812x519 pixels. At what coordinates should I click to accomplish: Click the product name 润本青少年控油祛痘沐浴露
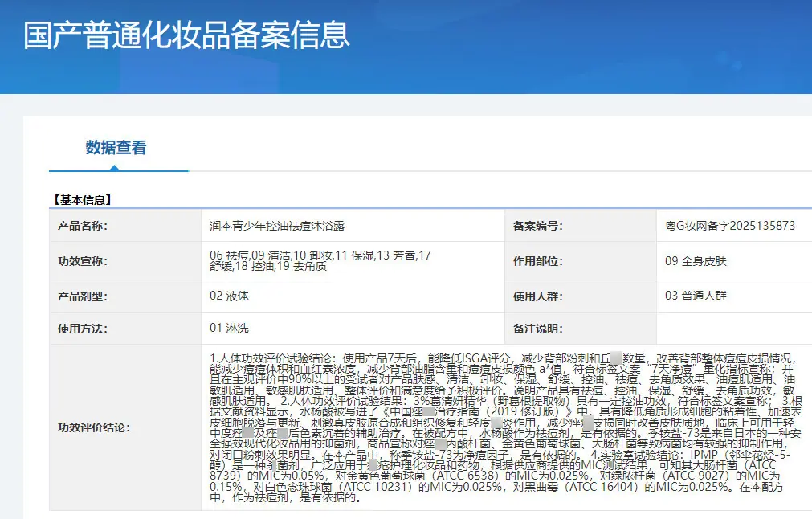coord(277,226)
